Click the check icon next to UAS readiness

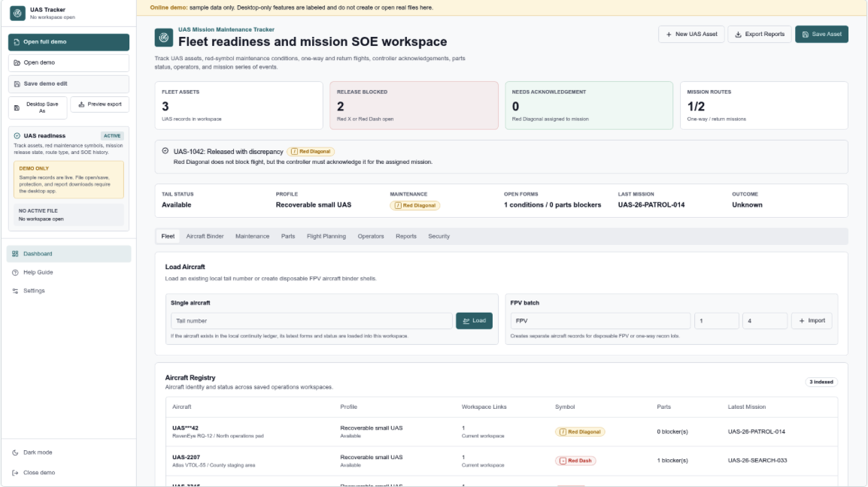[x=17, y=135]
